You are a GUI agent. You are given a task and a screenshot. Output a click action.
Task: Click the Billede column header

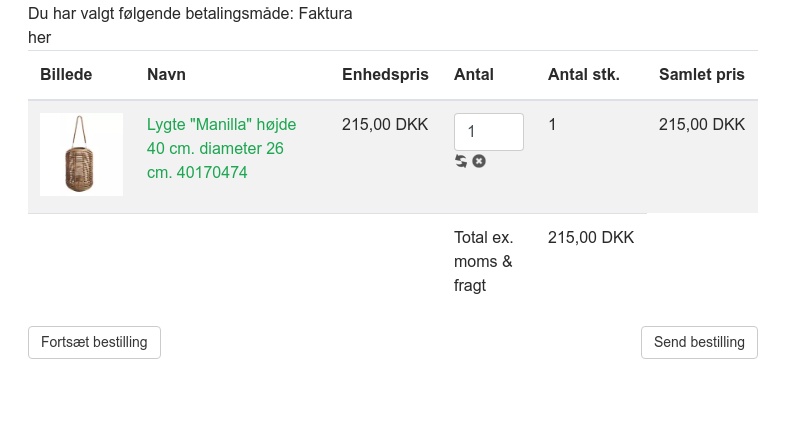pyautogui.click(x=66, y=75)
